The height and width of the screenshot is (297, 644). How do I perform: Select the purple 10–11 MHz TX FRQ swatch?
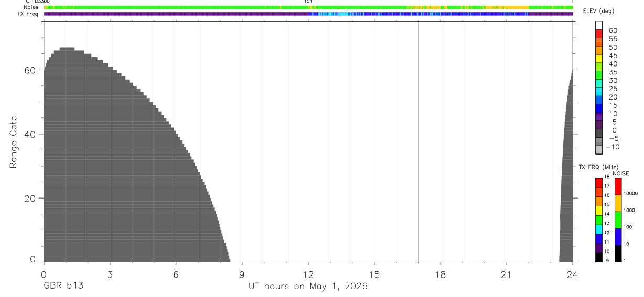[x=599, y=248]
